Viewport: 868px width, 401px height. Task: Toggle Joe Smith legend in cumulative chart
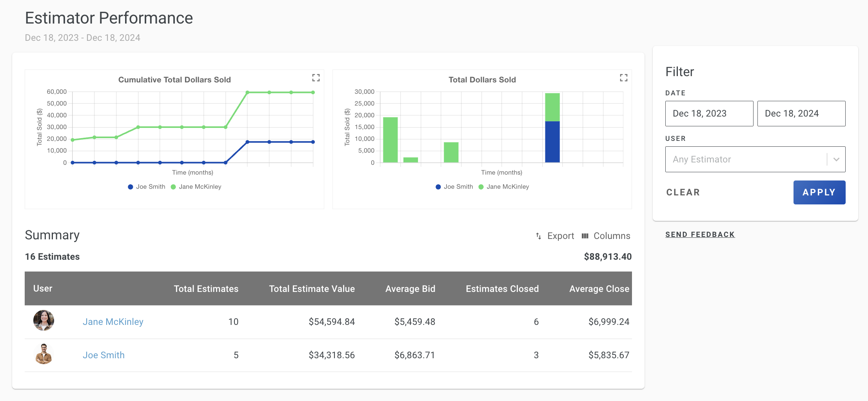click(147, 187)
